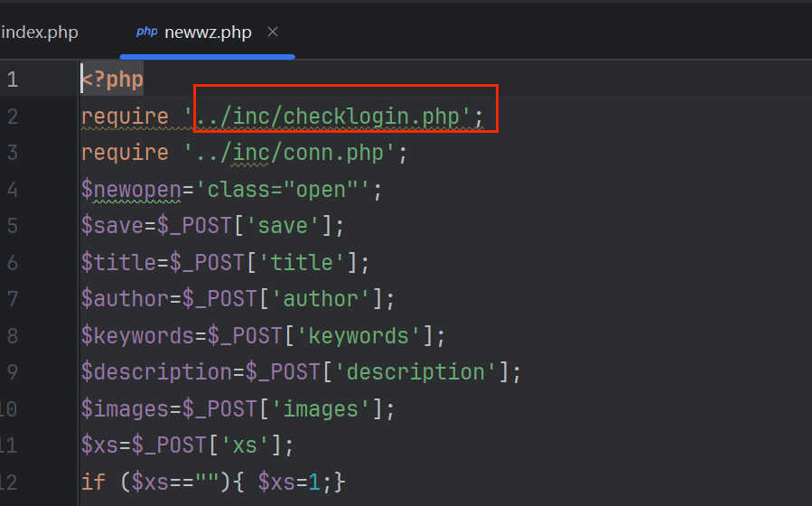
Task: Click the PHP file icon on newwz.php tab
Action: (146, 33)
